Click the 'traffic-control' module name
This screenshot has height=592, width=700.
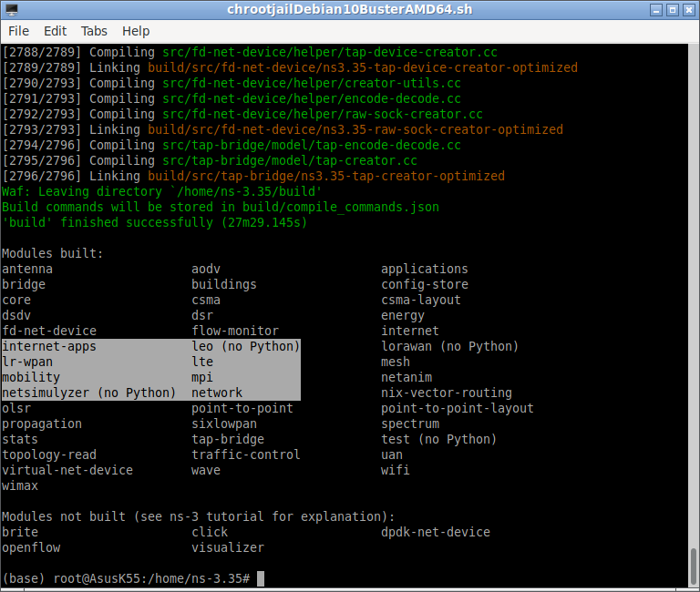point(246,454)
